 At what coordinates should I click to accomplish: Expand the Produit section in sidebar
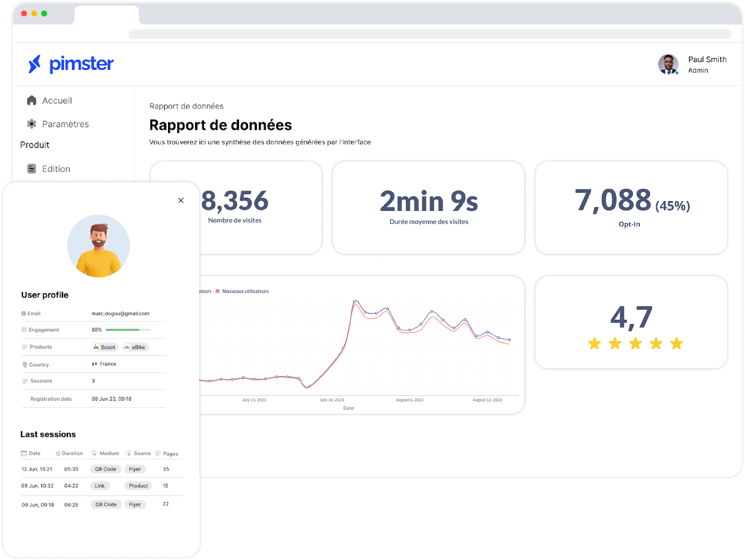34,145
